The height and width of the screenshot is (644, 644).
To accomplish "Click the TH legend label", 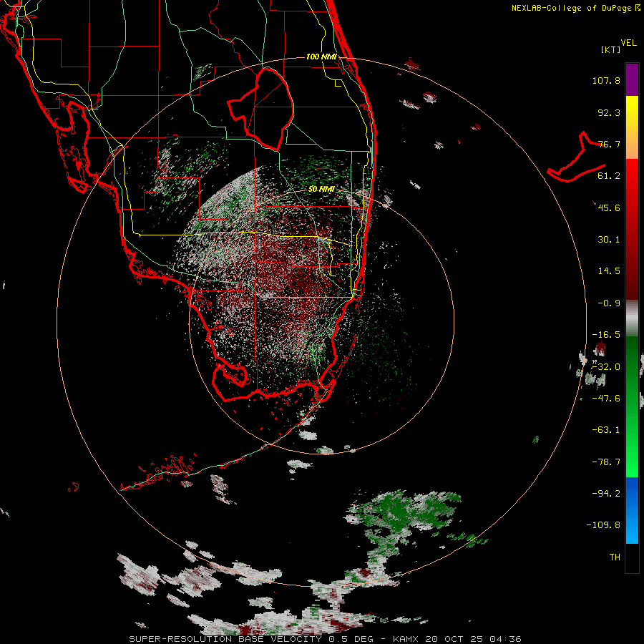I will (x=615, y=557).
